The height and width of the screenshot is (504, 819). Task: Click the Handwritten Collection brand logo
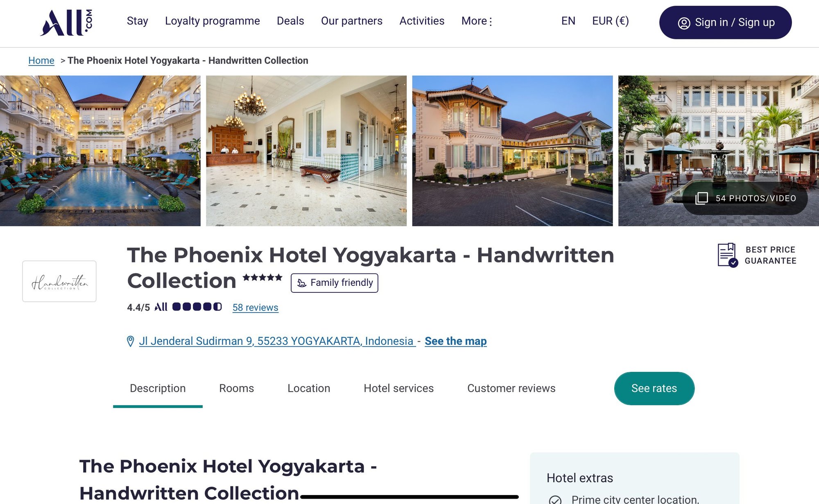pyautogui.click(x=59, y=281)
